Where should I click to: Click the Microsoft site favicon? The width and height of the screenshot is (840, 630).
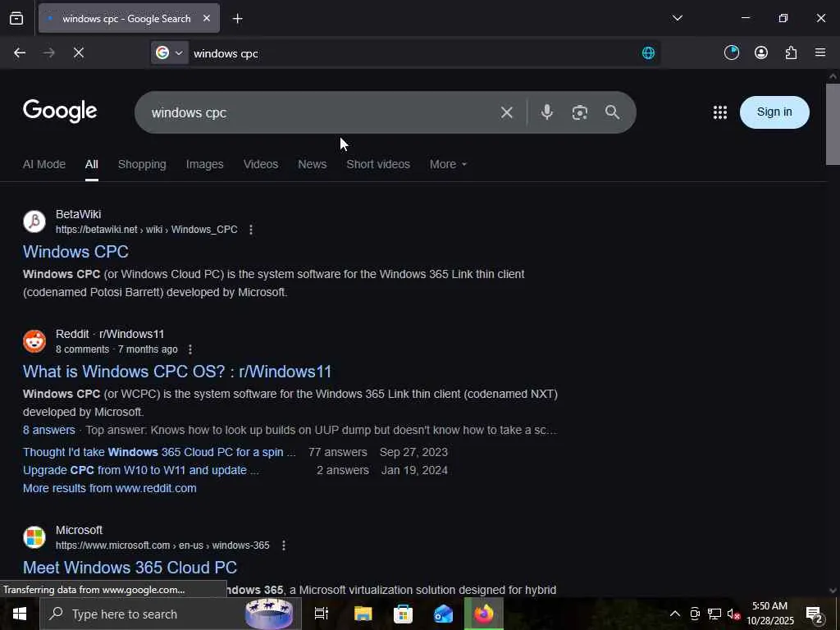[x=34, y=537]
